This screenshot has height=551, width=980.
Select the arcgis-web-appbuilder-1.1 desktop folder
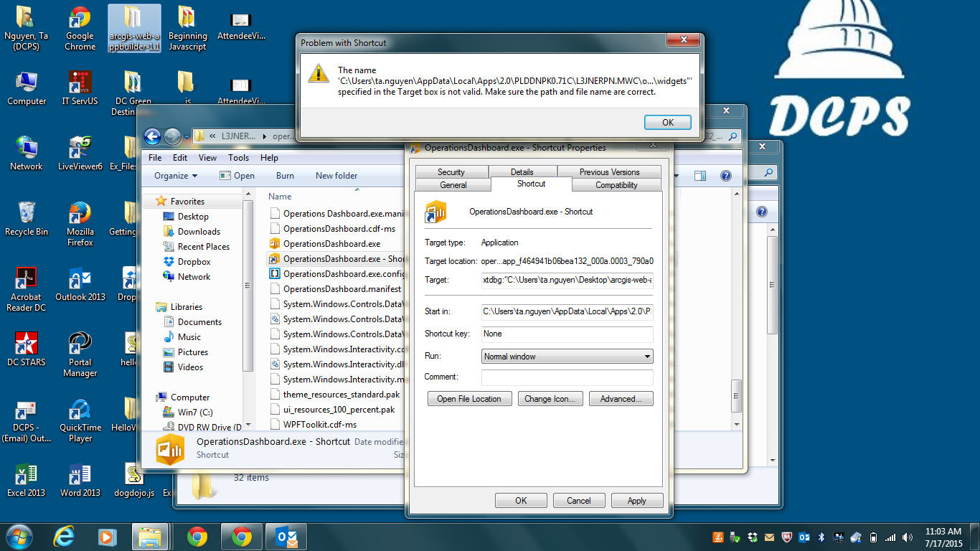(134, 29)
